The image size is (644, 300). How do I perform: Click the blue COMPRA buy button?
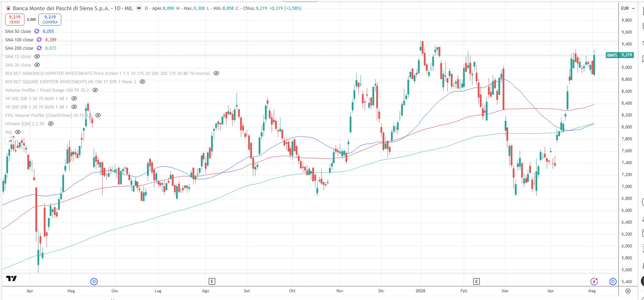point(50,19)
